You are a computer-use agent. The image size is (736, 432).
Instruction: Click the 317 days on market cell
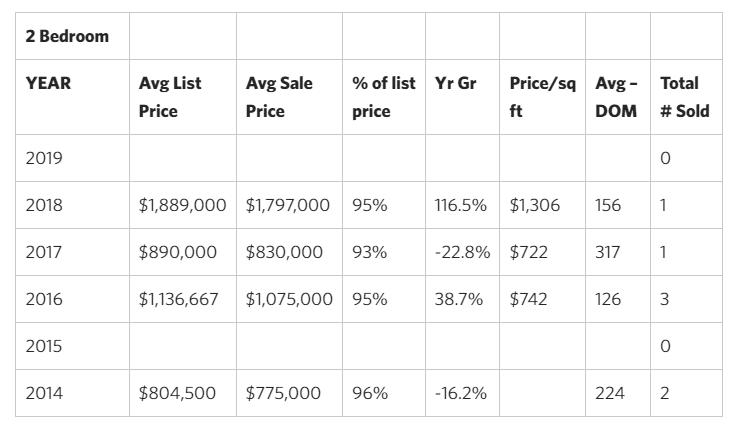pyautogui.click(x=618, y=252)
